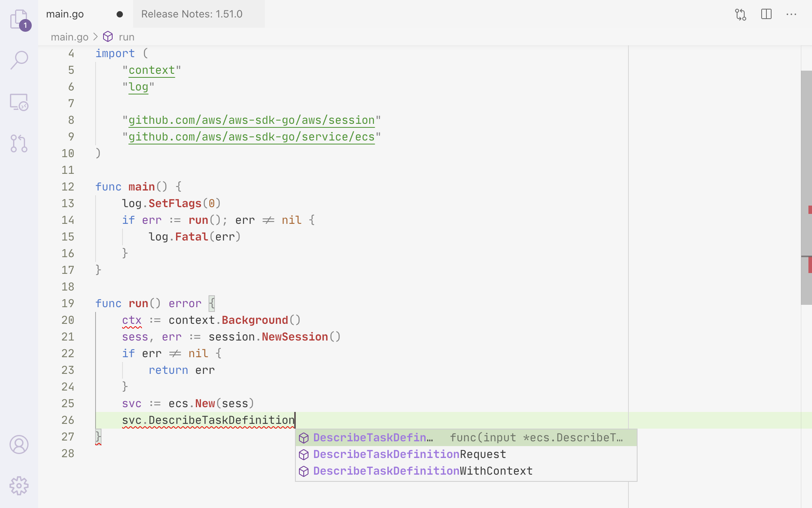The width and height of the screenshot is (812, 508).
Task: Select the DescribeTaskDefinitionRequest suggestion
Action: point(409,454)
